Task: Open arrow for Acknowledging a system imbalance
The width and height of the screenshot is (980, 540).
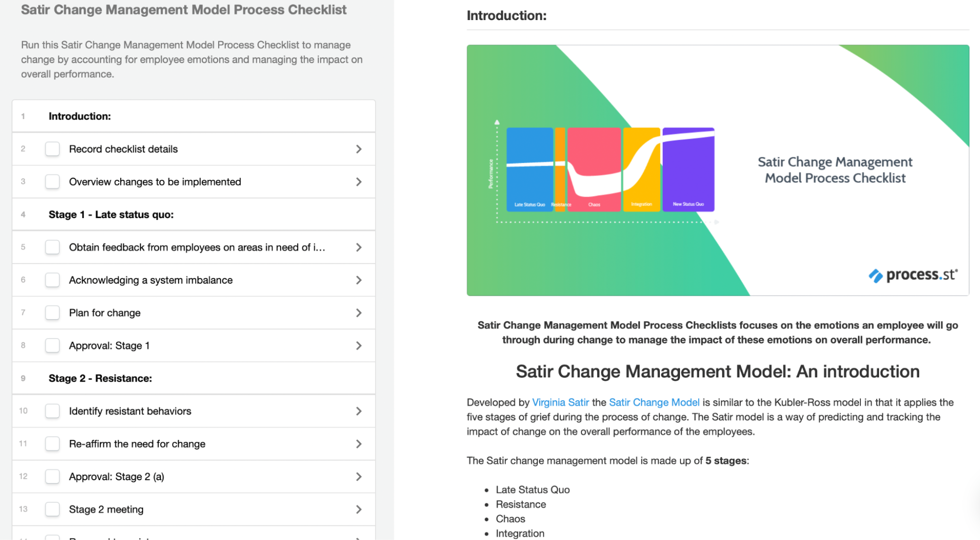Action: [359, 280]
